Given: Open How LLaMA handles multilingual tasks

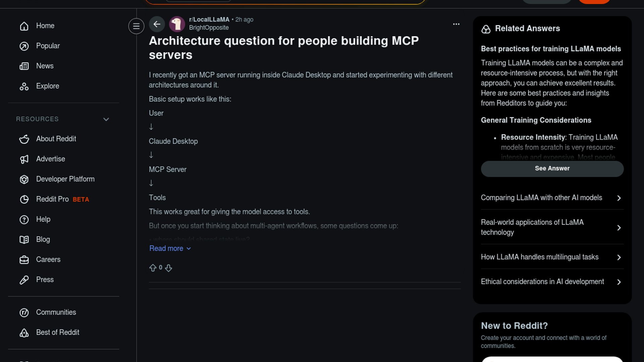Looking at the screenshot, I should click(552, 257).
